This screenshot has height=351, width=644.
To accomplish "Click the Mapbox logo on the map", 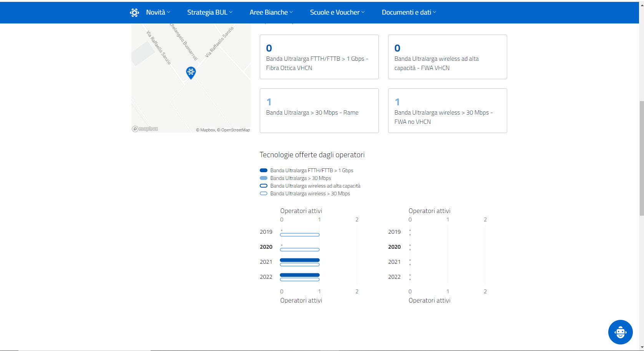I will 145,129.
